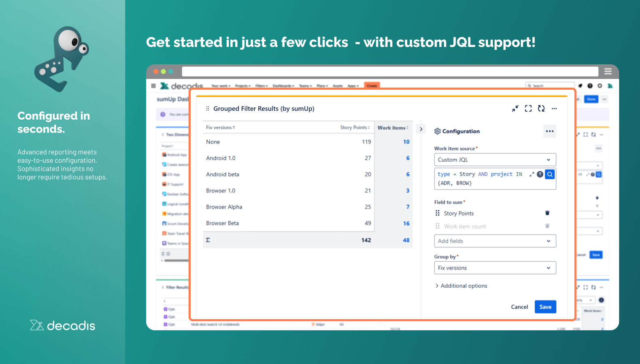Collapse the configuration panel with the chevron arrow
The image size is (640, 364).
(x=421, y=129)
